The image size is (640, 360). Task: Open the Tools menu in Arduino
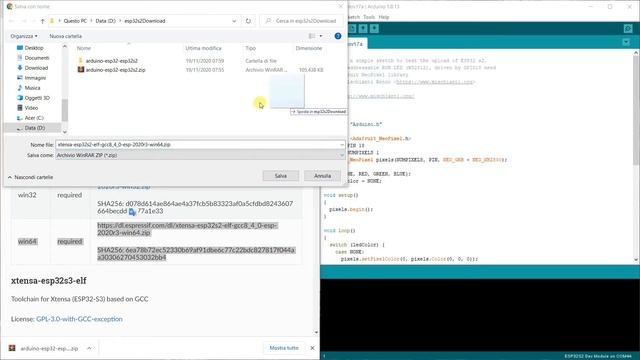tap(369, 17)
